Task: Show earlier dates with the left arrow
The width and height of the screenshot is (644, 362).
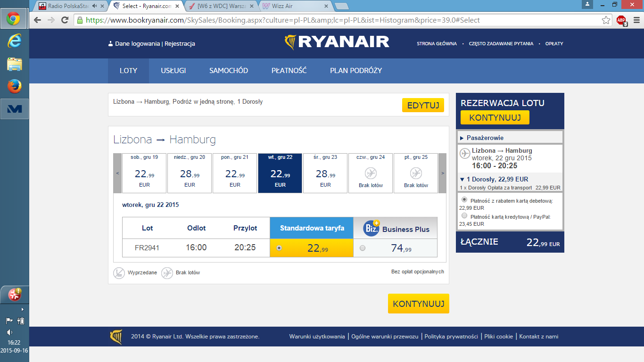Action: click(x=117, y=173)
